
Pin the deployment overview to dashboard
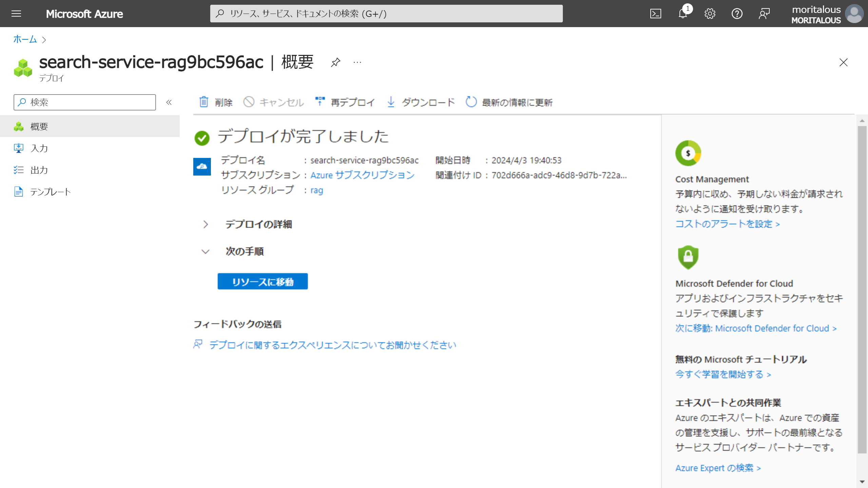coord(335,62)
